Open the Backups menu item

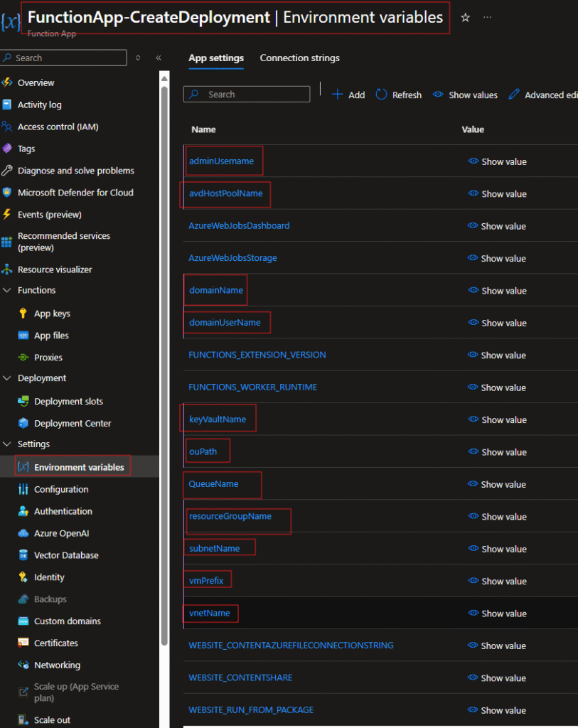pos(50,599)
